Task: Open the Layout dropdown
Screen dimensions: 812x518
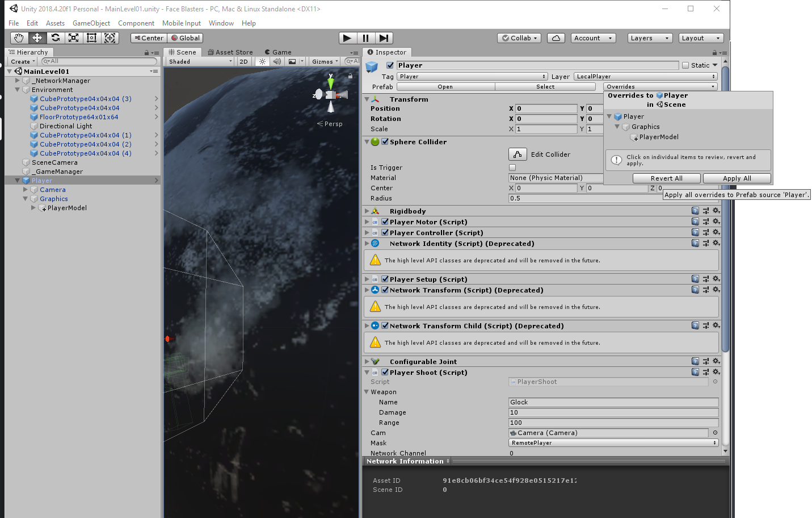Action: pos(701,38)
